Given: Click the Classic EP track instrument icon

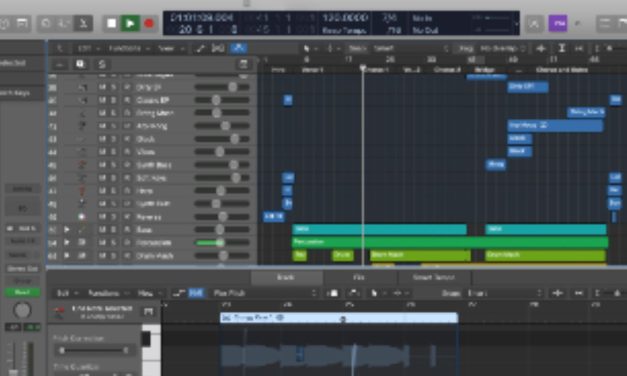Looking at the screenshot, I should point(83,100).
